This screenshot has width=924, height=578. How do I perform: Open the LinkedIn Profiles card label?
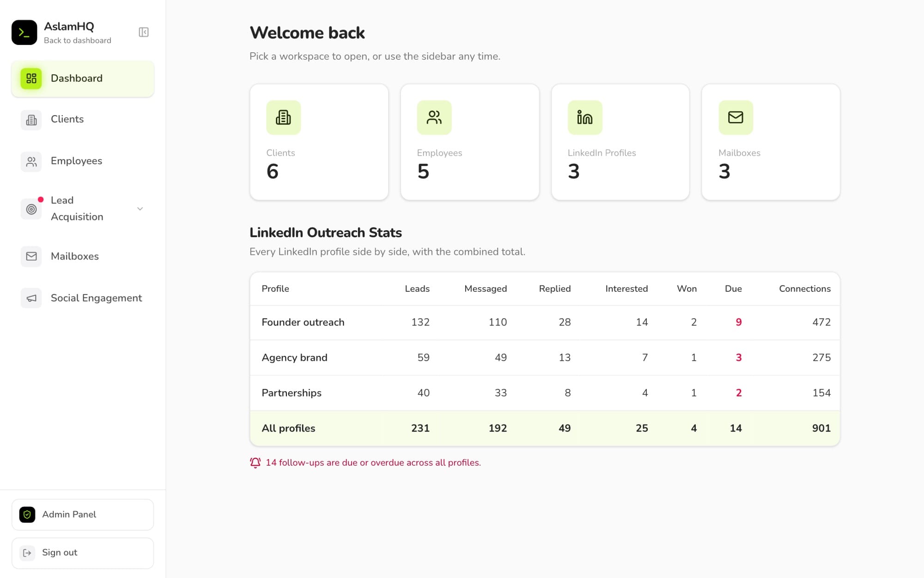pos(602,153)
